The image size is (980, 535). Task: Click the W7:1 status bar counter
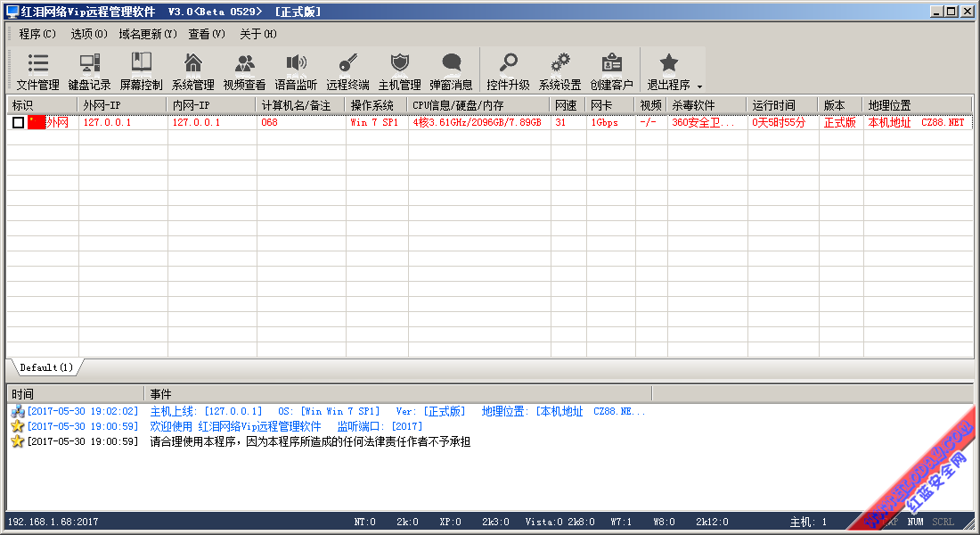click(621, 522)
